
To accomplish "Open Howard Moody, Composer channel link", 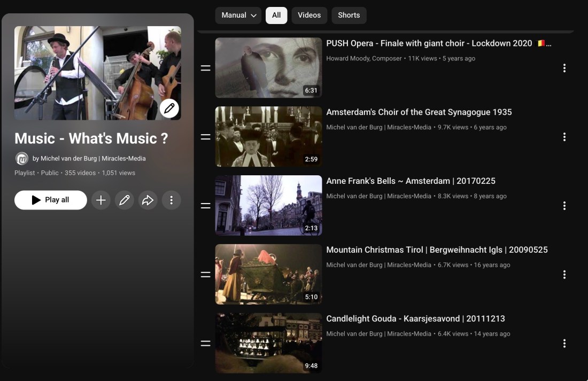I will [364, 58].
